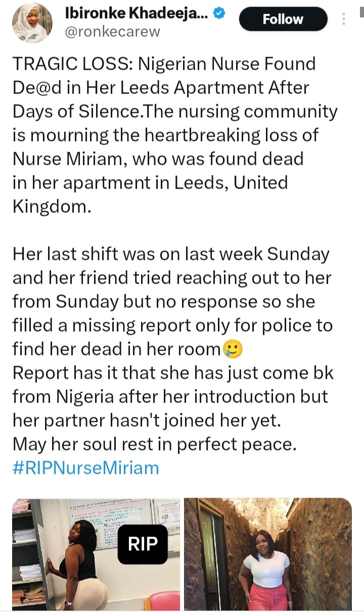
Task: Click the crying emoji in the tweet
Action: [x=232, y=349]
